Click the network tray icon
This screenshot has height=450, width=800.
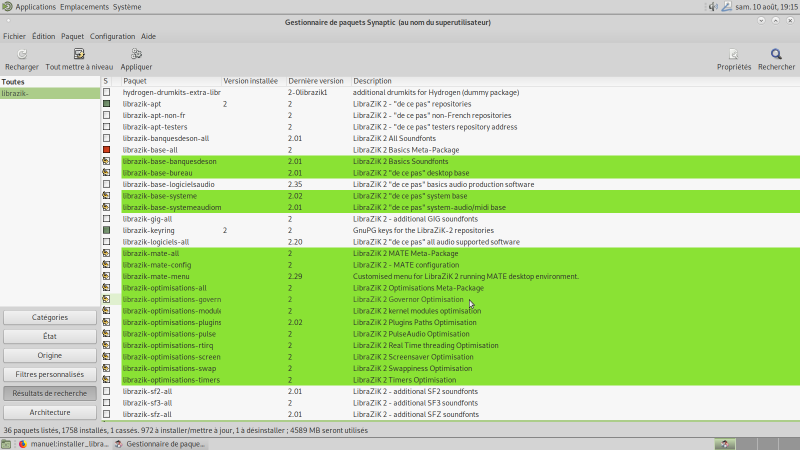(727, 7)
